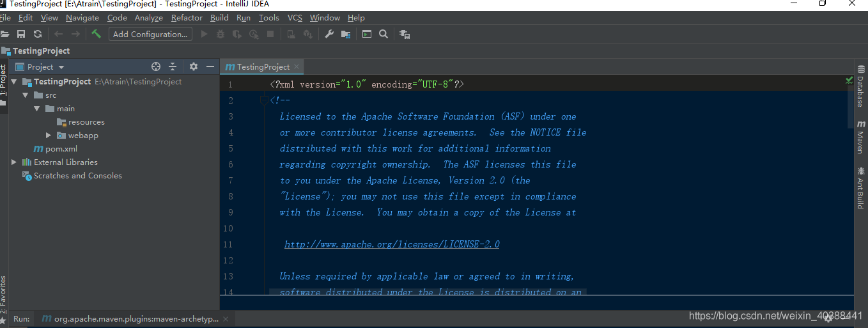Click the TestingProject breadcrumb in navigation bar
The image size is (868, 328).
[x=36, y=51]
